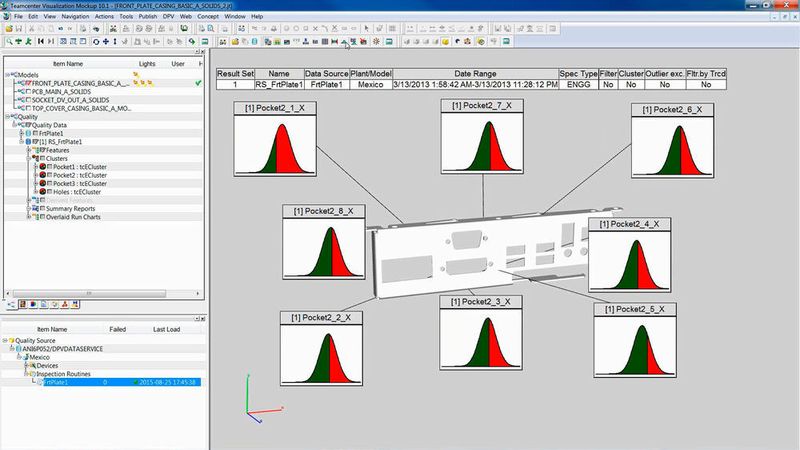Expand the FrtPlate1 quality data node

pos(21,133)
